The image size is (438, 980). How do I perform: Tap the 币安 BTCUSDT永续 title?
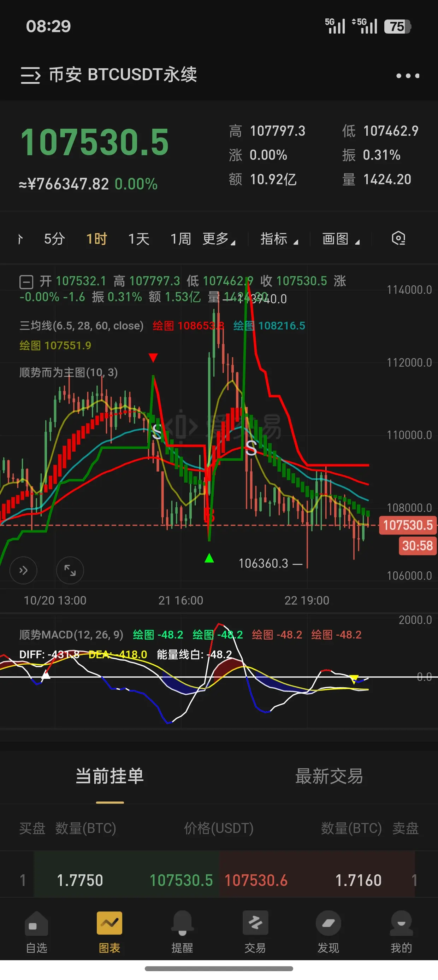coord(123,75)
